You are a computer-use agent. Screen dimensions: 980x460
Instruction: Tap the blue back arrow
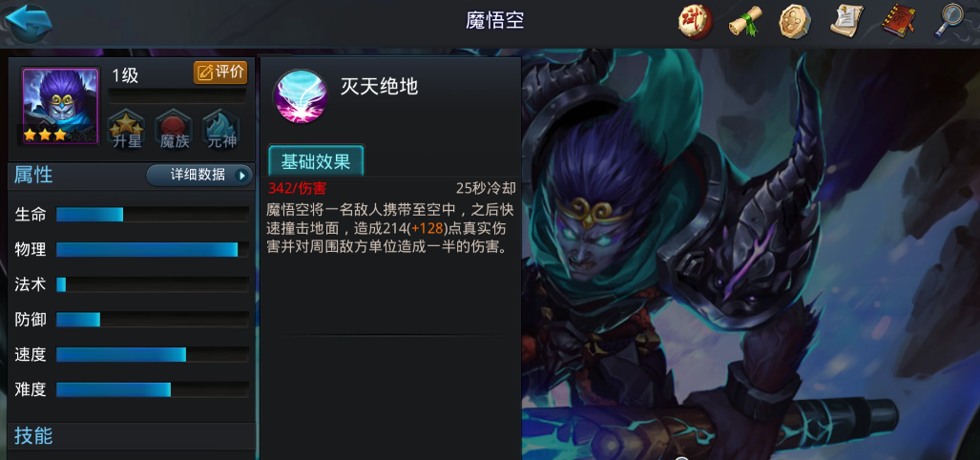pyautogui.click(x=28, y=23)
